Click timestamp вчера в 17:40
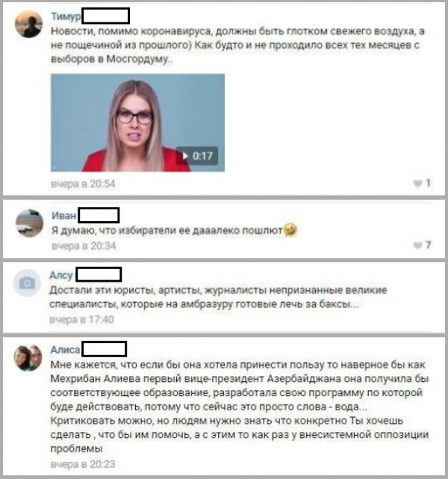448x479 pixels. coord(82,320)
